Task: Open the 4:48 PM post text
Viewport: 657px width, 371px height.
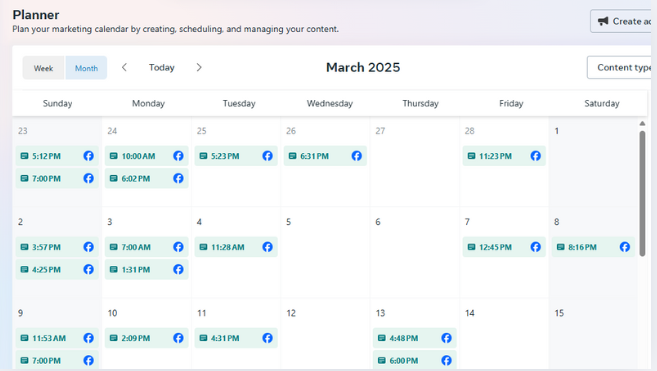Action: [404, 338]
